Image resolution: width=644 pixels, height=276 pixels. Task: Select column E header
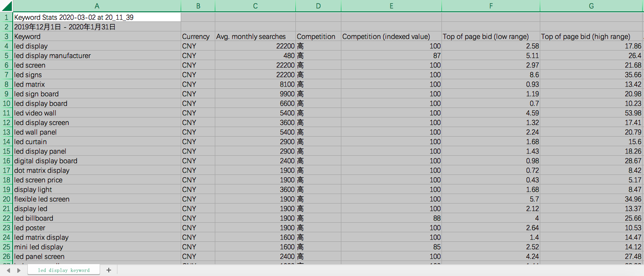pyautogui.click(x=391, y=6)
